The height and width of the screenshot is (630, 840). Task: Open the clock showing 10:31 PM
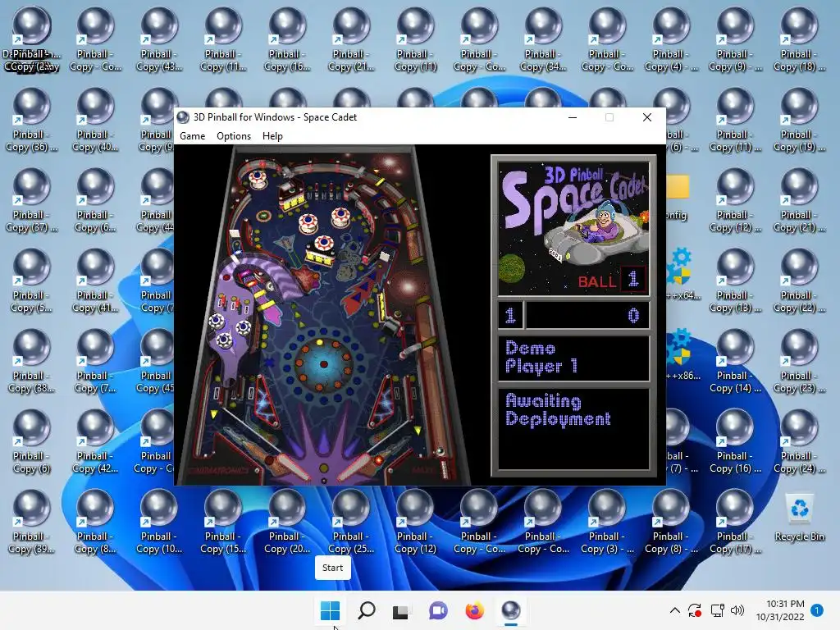tap(780, 610)
